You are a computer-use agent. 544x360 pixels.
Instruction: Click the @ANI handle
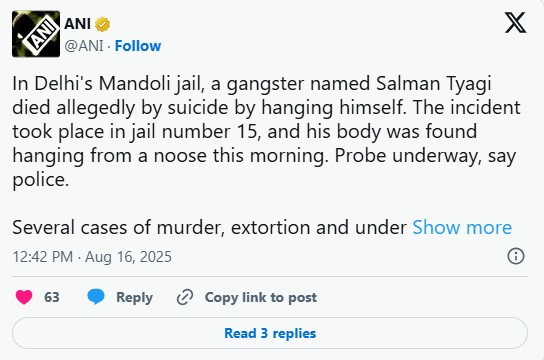pyautogui.click(x=84, y=46)
